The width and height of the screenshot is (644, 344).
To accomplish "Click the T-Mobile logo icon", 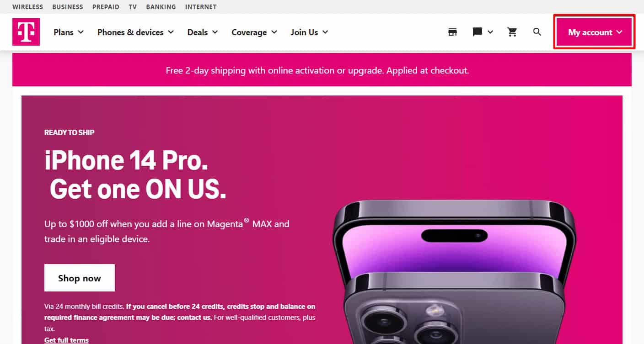I will pos(26,32).
